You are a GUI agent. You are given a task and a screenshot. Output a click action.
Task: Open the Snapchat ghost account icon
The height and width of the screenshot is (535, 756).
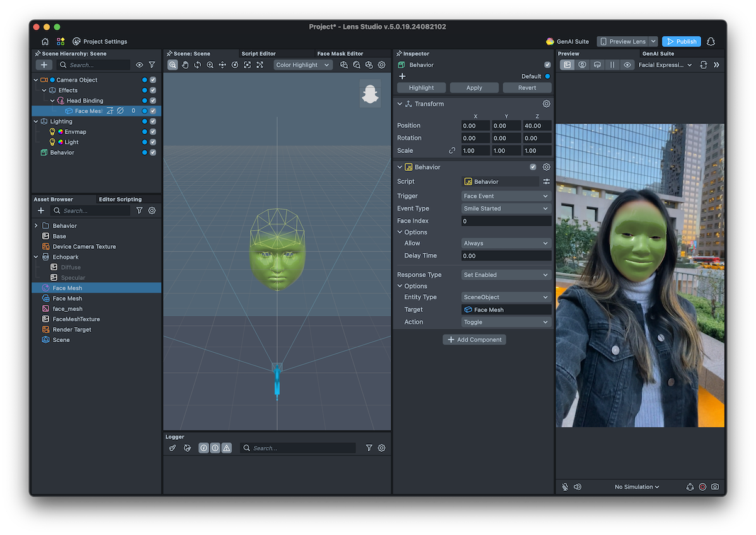(x=711, y=42)
